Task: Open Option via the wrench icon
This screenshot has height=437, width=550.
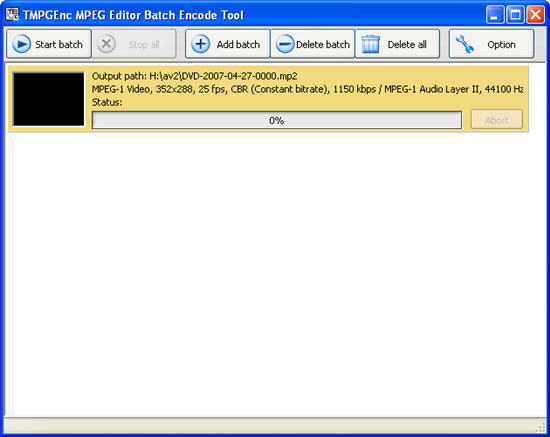Action: tap(465, 44)
